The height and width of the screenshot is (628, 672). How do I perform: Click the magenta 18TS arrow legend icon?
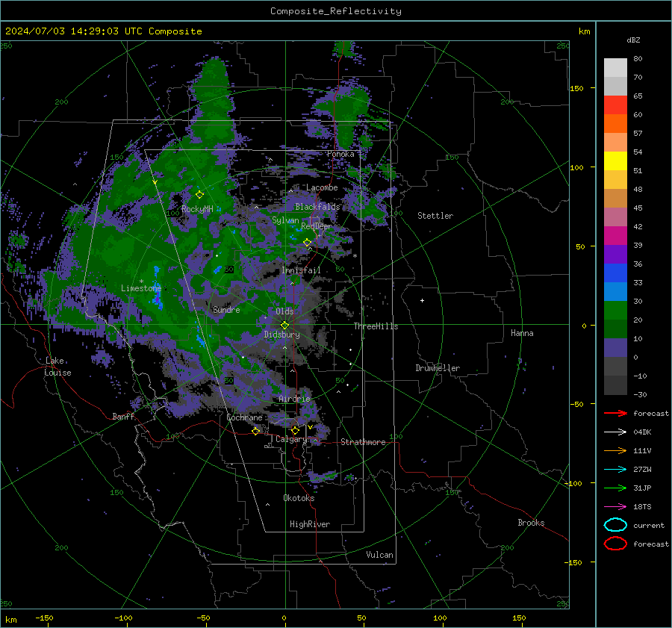[615, 506]
